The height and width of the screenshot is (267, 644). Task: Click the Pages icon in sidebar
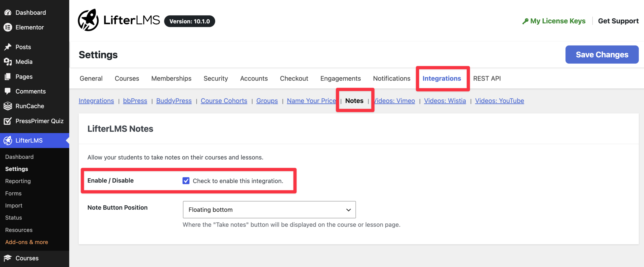pos(8,77)
